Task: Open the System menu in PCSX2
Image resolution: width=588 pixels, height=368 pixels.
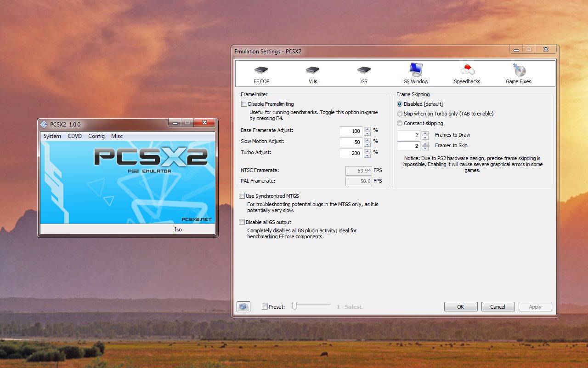Action: click(x=52, y=136)
